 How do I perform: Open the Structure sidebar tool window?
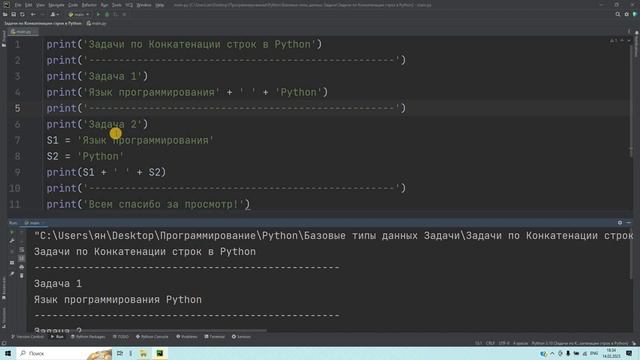point(4,317)
